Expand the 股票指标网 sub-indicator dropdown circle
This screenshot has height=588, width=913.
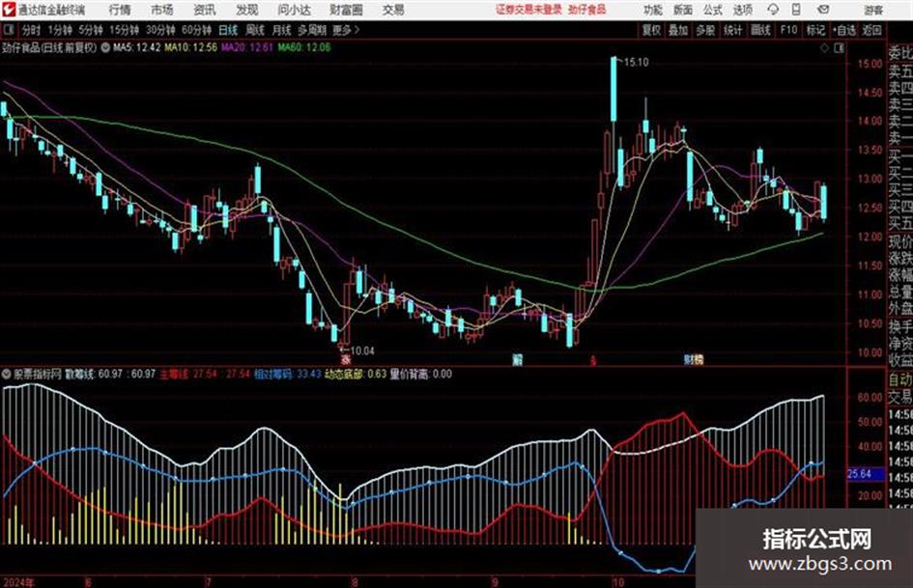pos(7,374)
